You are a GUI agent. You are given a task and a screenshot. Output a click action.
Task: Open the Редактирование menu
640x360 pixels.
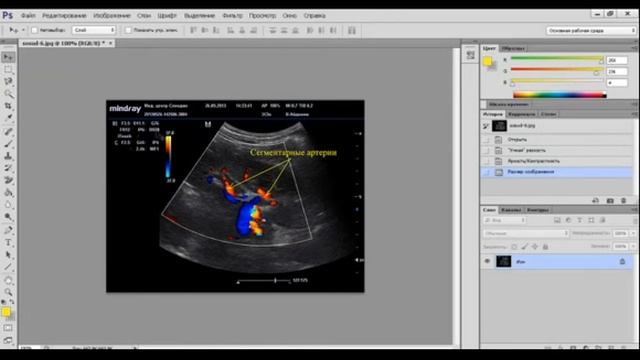(x=64, y=16)
